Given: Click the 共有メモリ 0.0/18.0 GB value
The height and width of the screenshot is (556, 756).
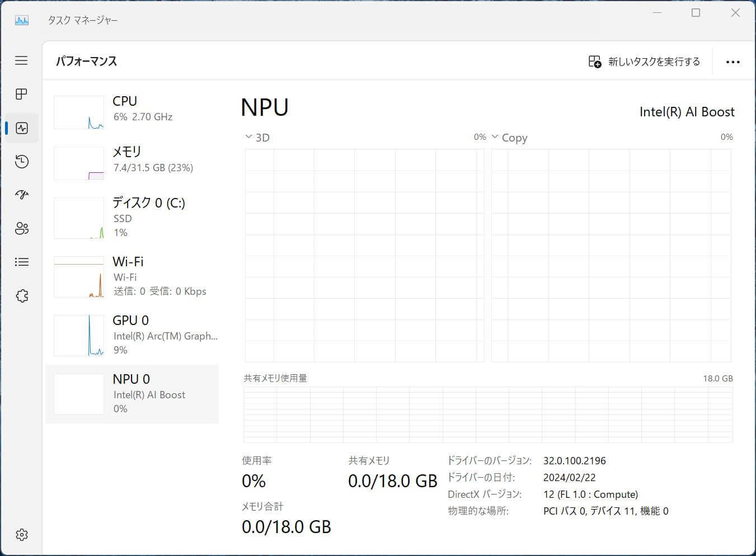Looking at the screenshot, I should click(x=392, y=481).
